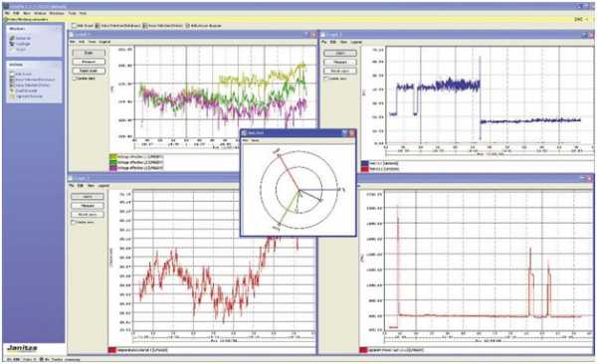The image size is (597, 364).
Task: Click the small icon in the bottom status bar
Action: pyautogui.click(x=42, y=359)
